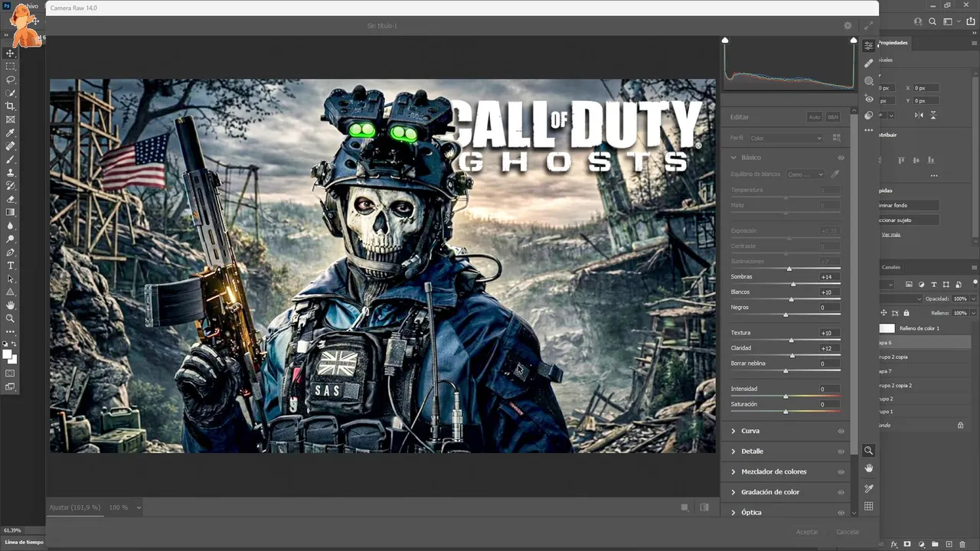
Task: Toggle Detalle panel visibility eye
Action: click(841, 452)
